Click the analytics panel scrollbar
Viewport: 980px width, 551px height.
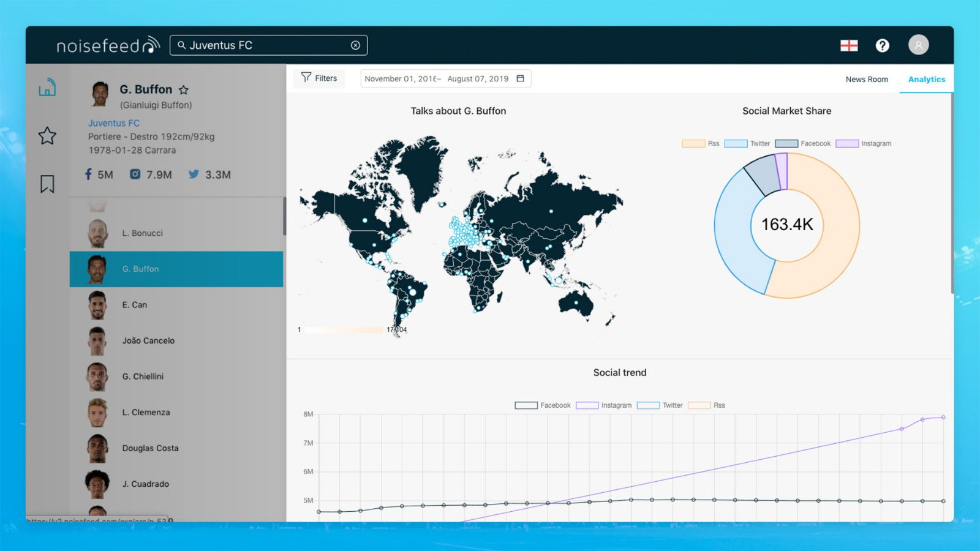(952, 193)
